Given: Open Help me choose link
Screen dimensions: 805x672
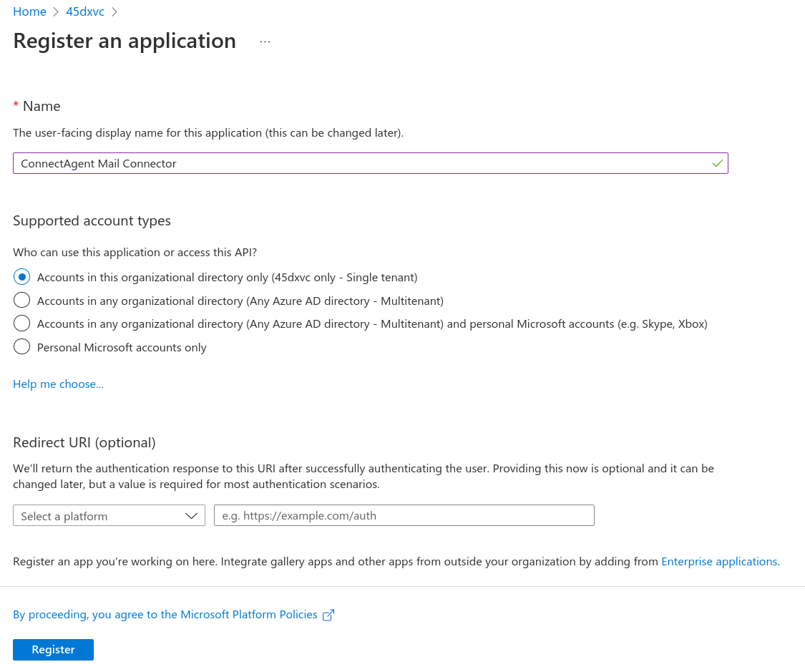Looking at the screenshot, I should coord(58,384).
